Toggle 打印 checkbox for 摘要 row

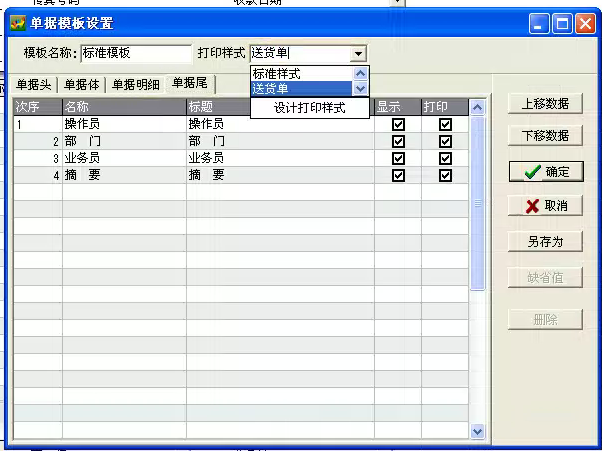click(x=445, y=175)
